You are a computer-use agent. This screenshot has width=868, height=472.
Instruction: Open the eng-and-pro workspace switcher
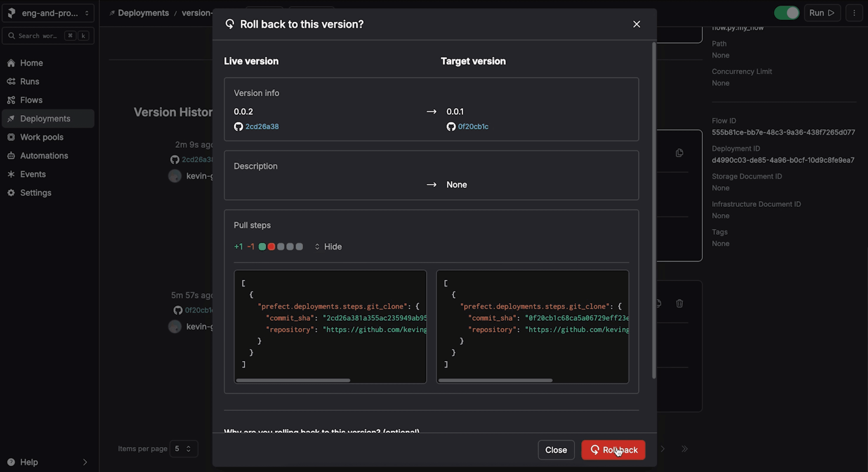point(48,13)
